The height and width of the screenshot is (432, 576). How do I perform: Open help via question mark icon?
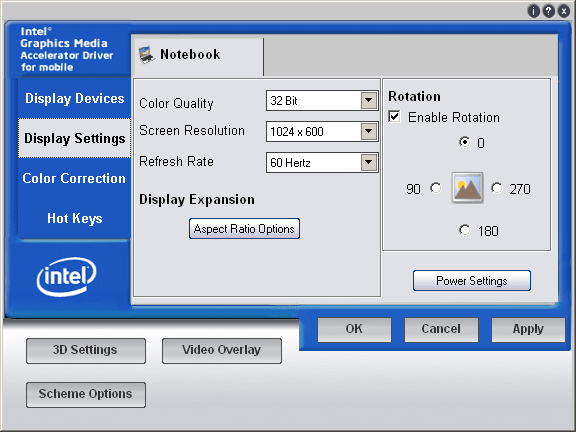548,11
